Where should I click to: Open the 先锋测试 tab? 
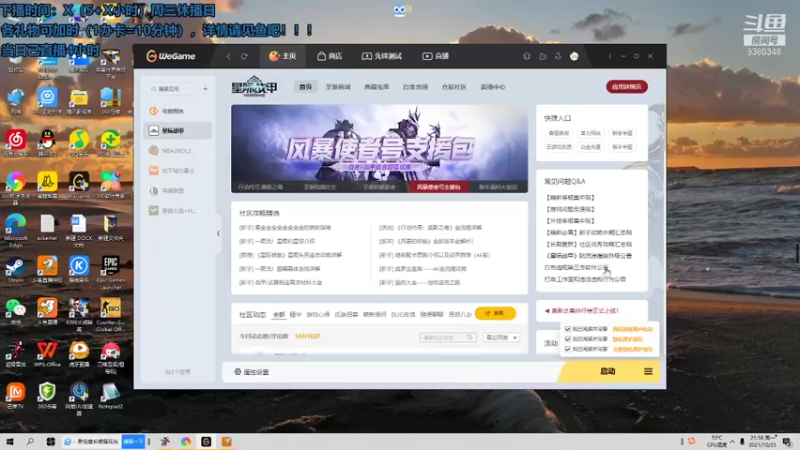[382, 56]
